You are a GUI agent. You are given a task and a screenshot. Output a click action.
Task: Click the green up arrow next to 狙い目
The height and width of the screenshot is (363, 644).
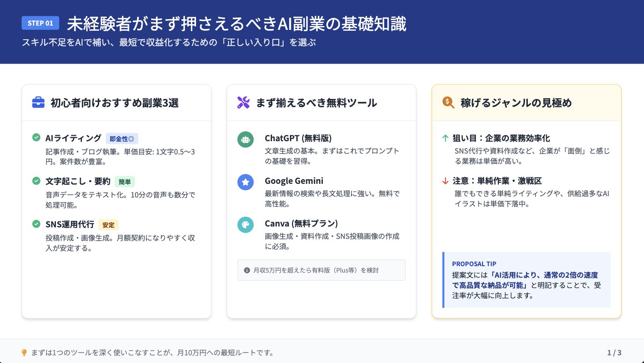tap(445, 138)
